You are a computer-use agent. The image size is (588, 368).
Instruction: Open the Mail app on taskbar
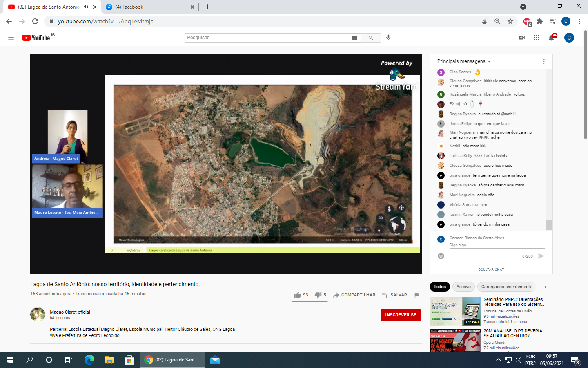click(215, 360)
